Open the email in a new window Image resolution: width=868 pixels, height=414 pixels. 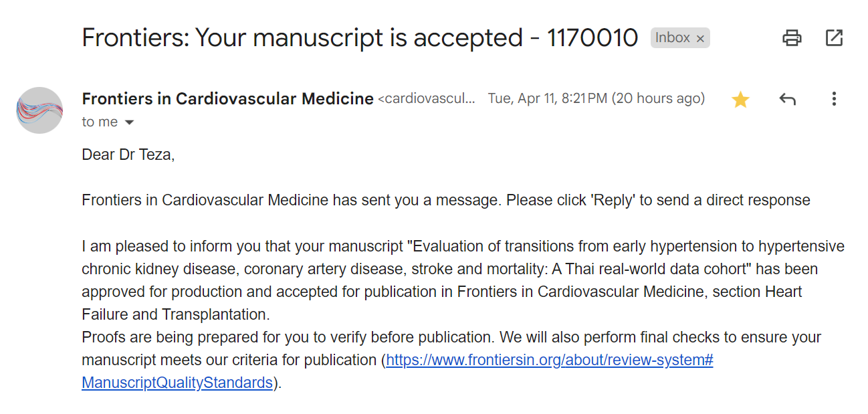pos(834,38)
